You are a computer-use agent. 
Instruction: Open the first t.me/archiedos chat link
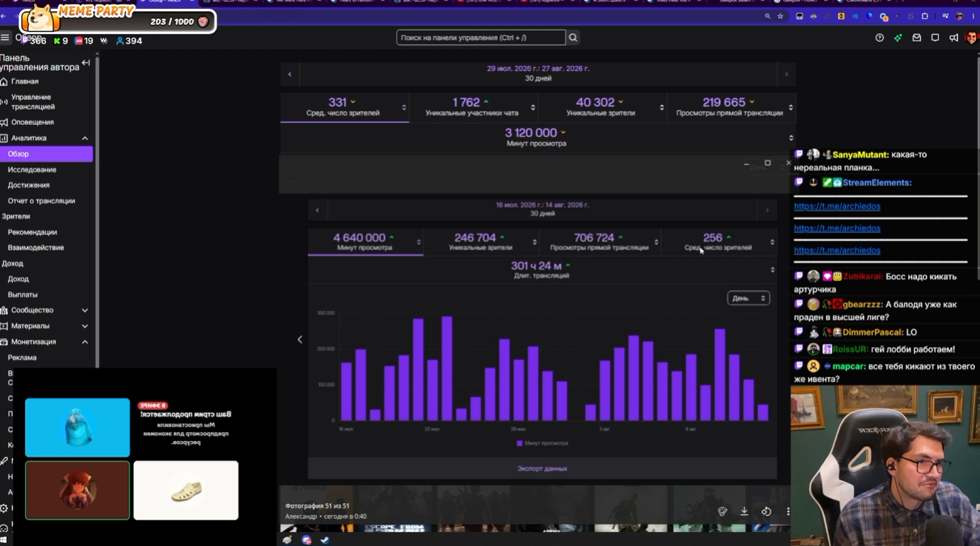click(837, 206)
